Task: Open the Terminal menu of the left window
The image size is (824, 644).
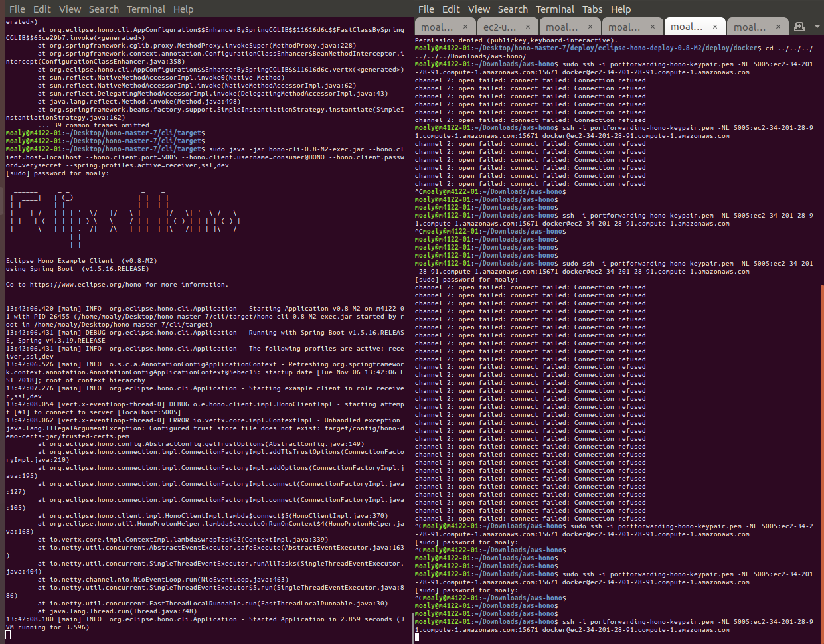Action: click(146, 9)
